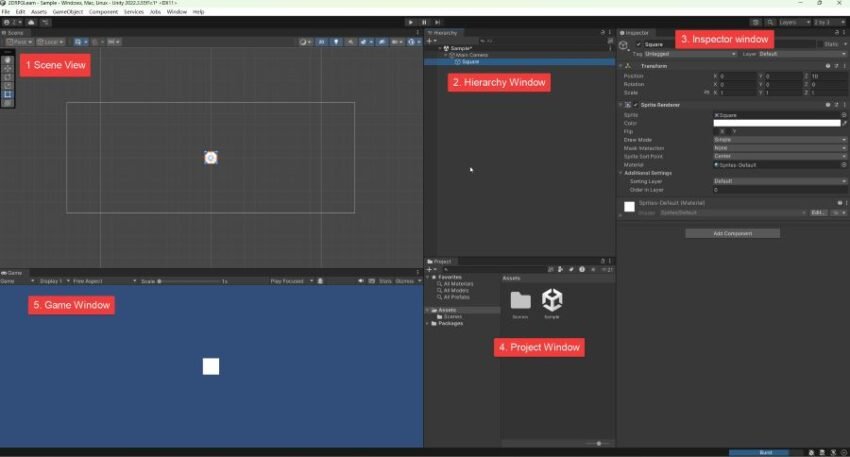Image resolution: width=850 pixels, height=457 pixels.
Task: Open the Draw Mode dropdown
Action: point(780,140)
